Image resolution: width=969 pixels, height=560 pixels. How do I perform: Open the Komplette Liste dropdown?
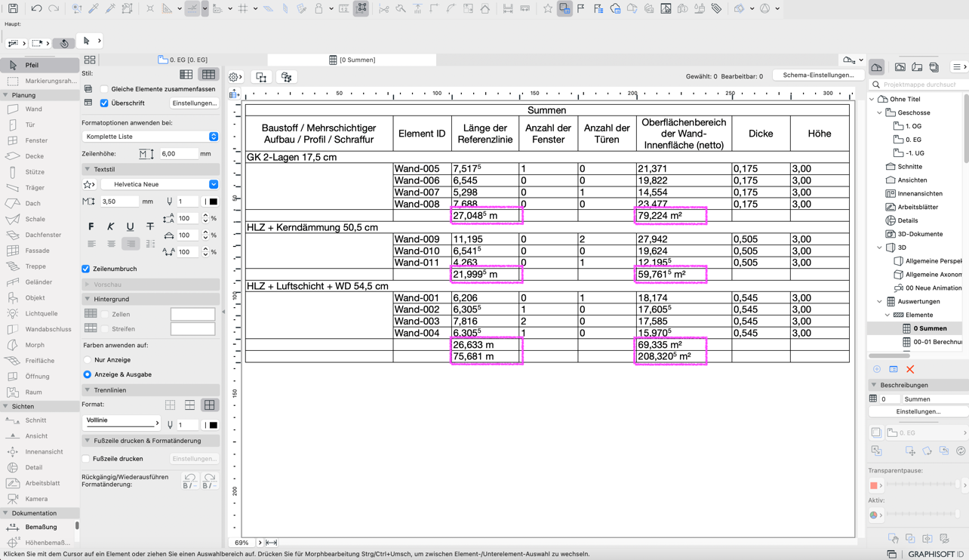[150, 137]
